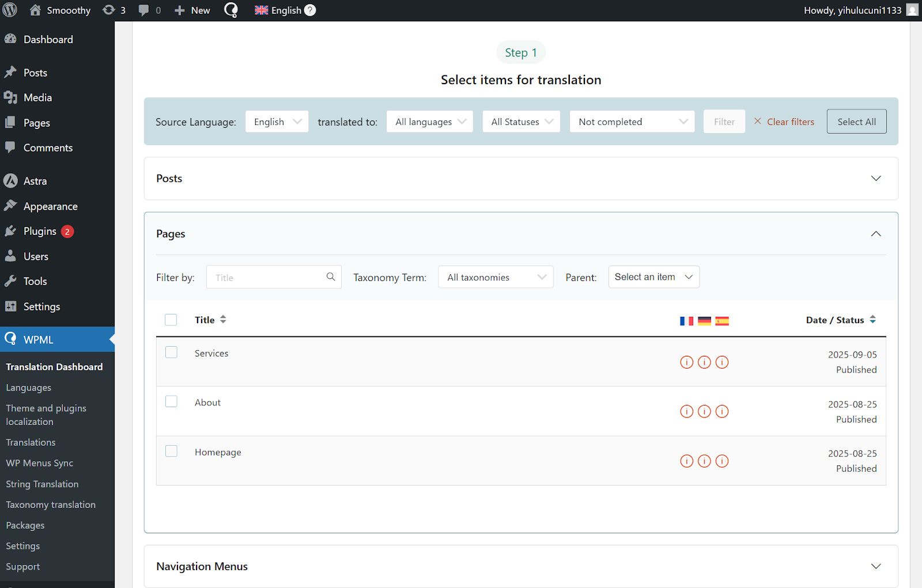The height and width of the screenshot is (588, 922).
Task: Open the All taxonomies dropdown
Action: (496, 277)
